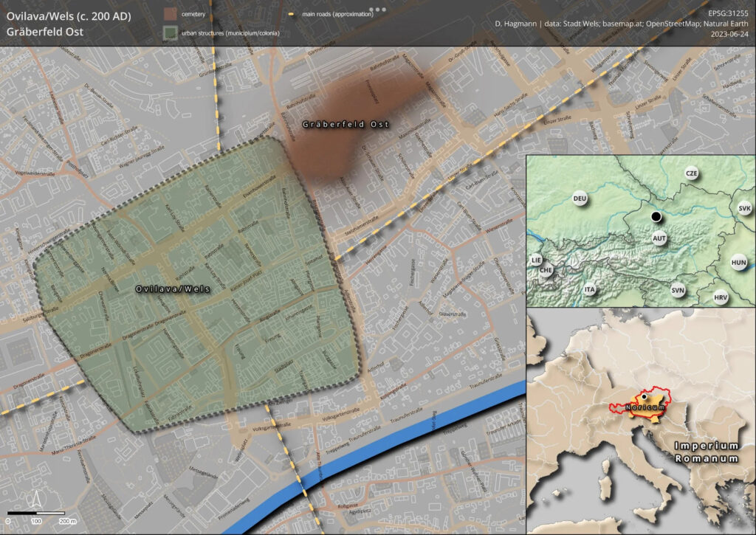Click the Noricum region label
756x535 pixels.
coord(646,407)
